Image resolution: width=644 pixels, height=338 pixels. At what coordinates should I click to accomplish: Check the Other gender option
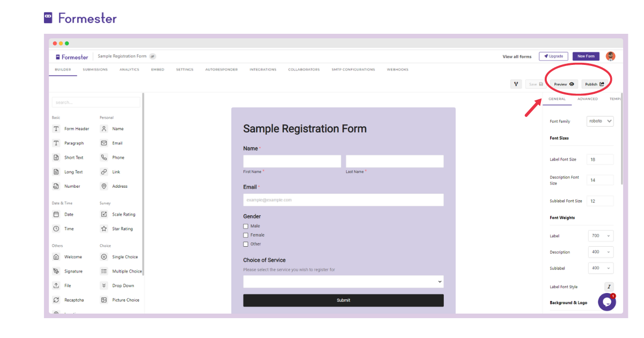pyautogui.click(x=245, y=244)
